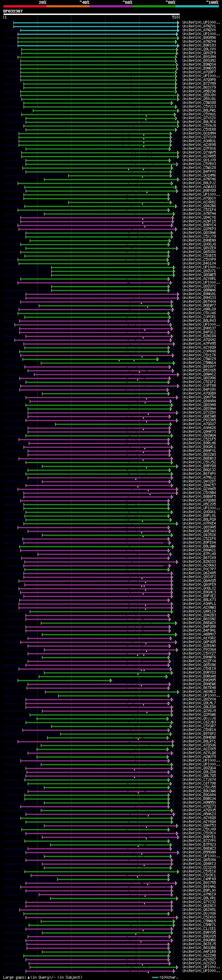Select the UniRef100_Q9ZWQ4 label
The height and width of the screenshot is (980, 222).
[x=199, y=435]
